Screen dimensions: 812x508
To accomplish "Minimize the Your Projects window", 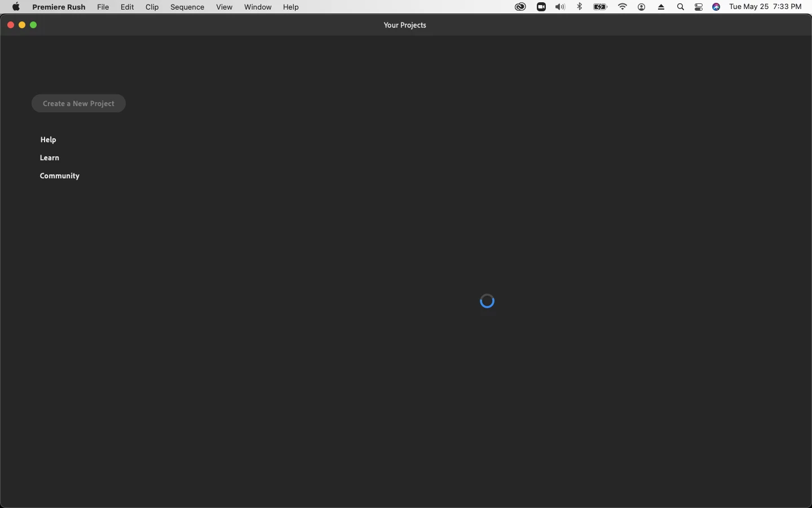I will click(22, 25).
